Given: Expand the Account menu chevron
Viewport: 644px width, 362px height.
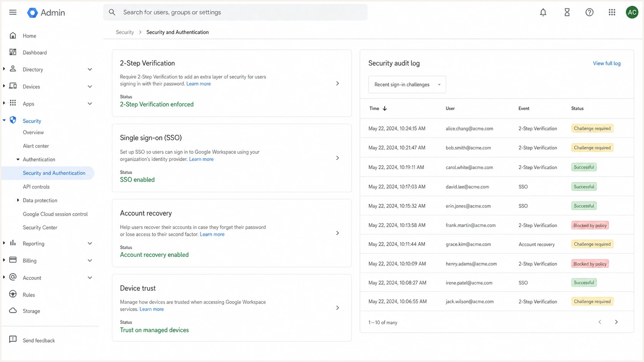Looking at the screenshot, I should (90, 278).
